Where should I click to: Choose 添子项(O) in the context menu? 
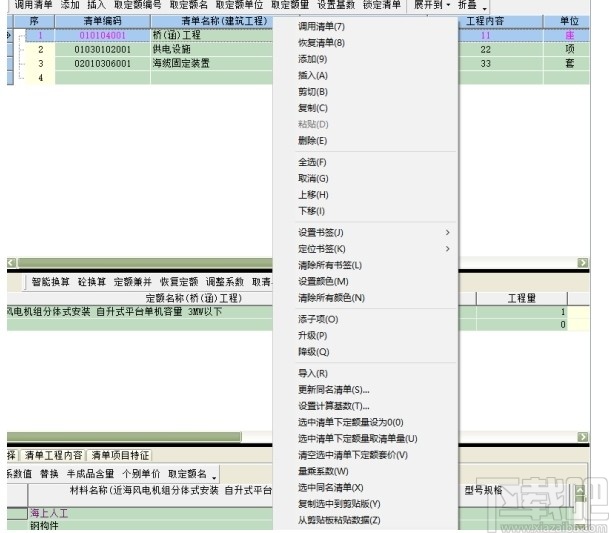point(318,319)
